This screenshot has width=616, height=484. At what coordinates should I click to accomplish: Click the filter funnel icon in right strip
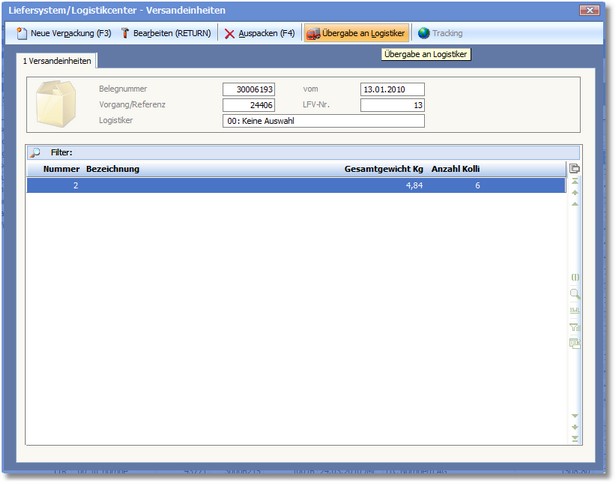pos(574,327)
